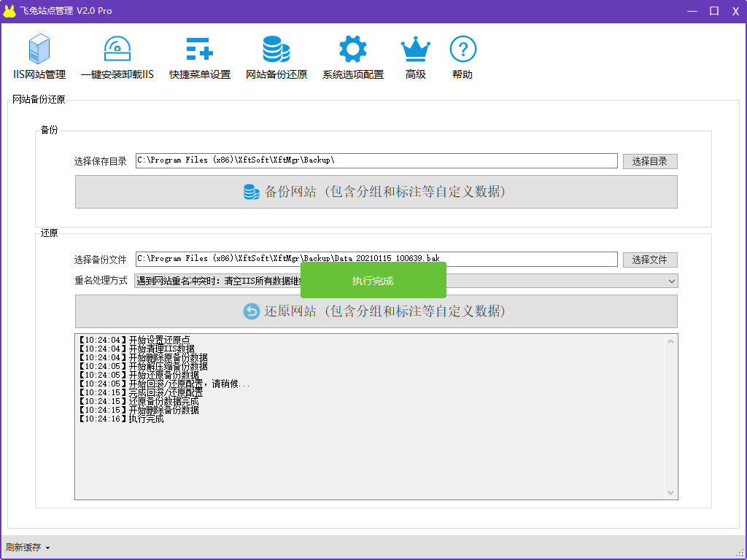
Task: Click 备份网站 big button
Action: tap(376, 192)
